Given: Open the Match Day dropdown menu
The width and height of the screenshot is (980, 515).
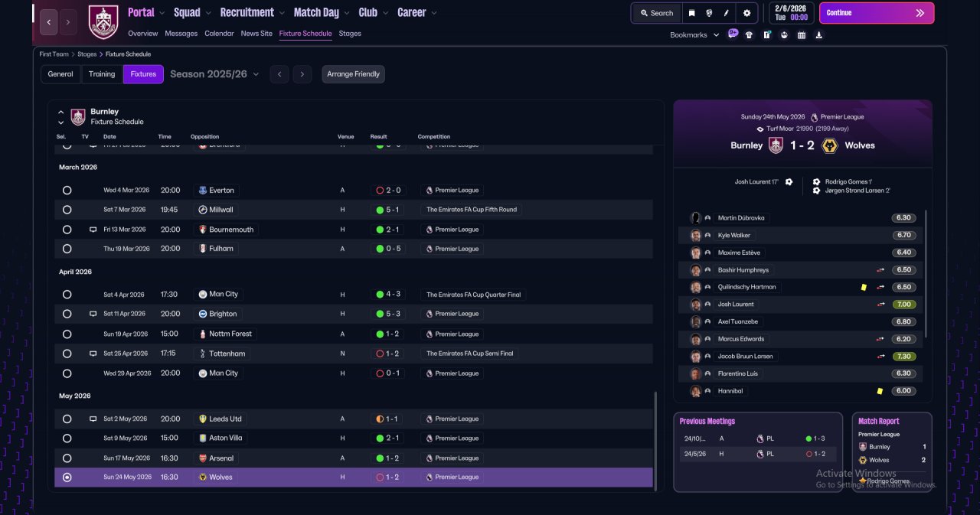Looking at the screenshot, I should (x=322, y=12).
